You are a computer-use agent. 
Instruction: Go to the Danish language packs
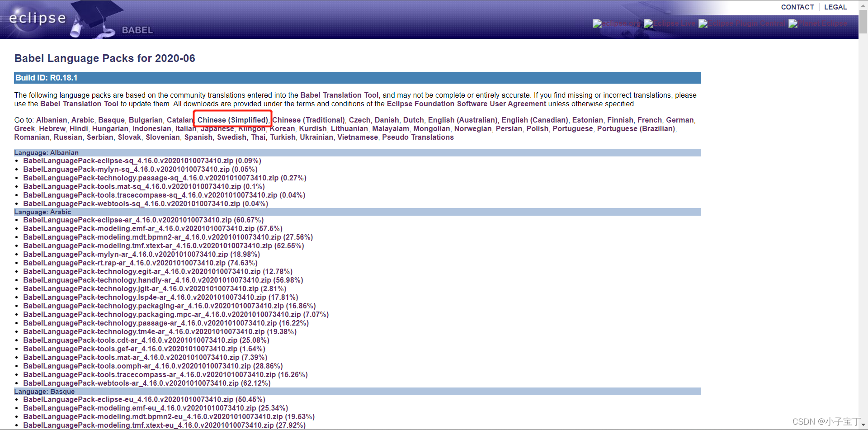387,120
